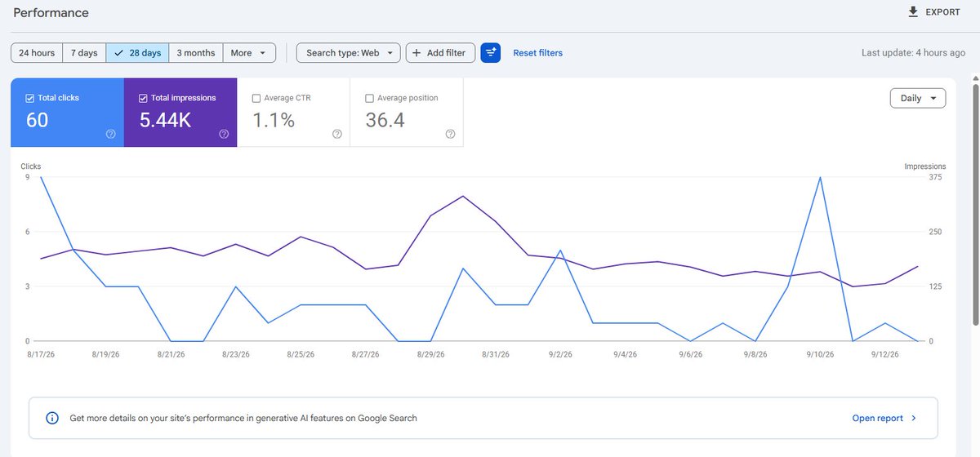Click the Add filter button

(440, 52)
